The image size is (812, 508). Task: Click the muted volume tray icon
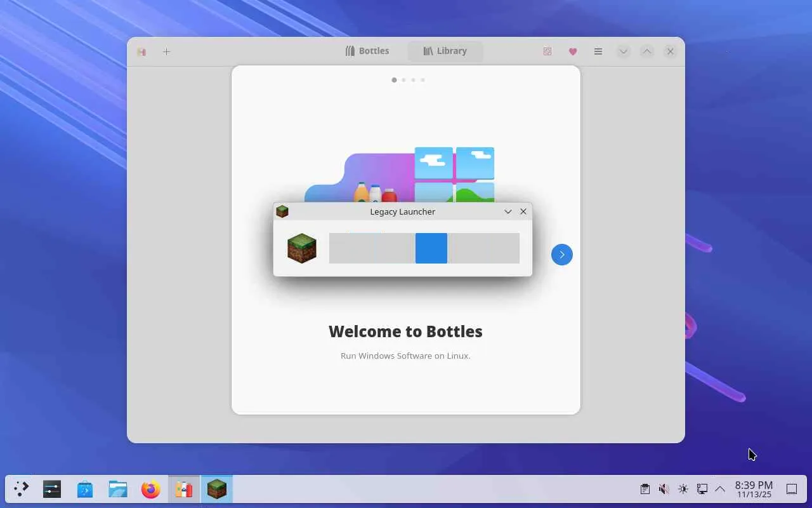coord(664,489)
